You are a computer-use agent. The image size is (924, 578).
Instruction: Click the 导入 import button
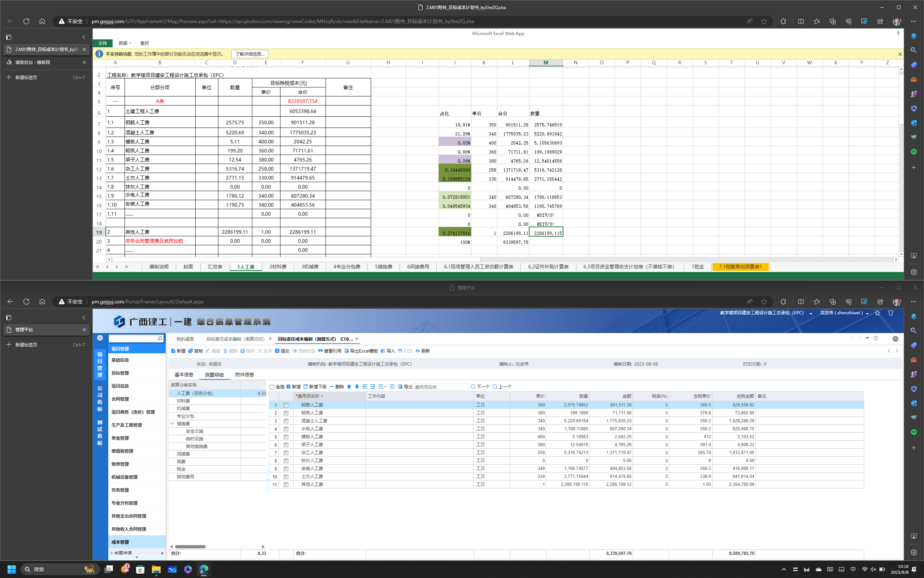[x=388, y=351]
